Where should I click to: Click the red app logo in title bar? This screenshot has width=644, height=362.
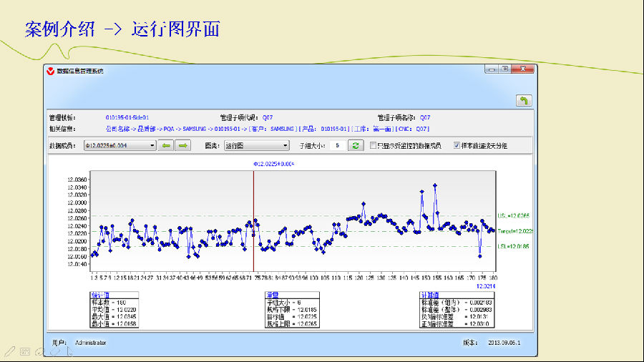click(50, 71)
